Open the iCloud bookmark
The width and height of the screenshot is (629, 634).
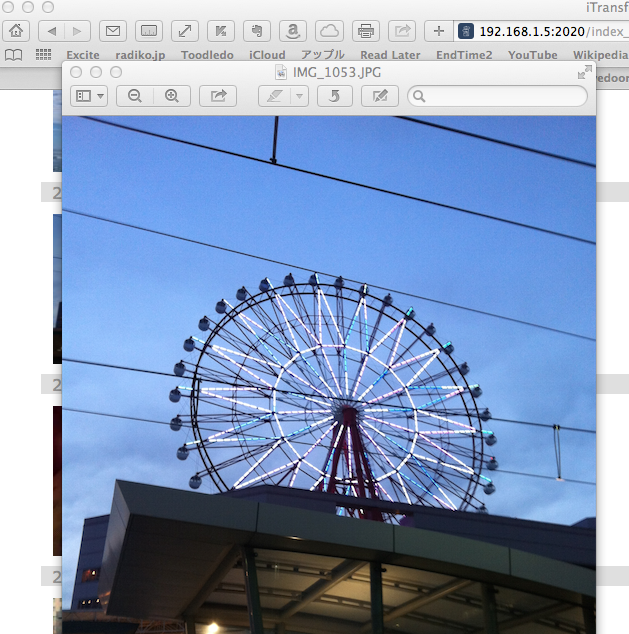pyautogui.click(x=267, y=55)
